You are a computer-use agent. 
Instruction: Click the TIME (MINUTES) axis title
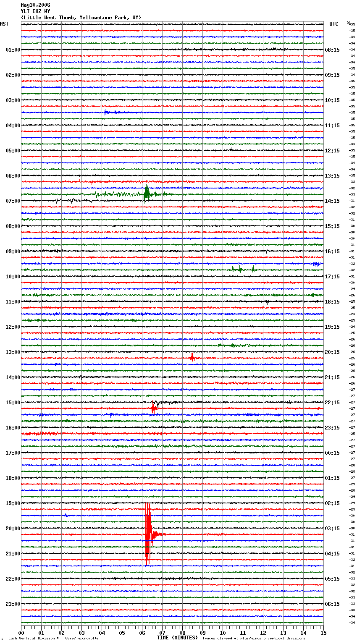coord(177,638)
